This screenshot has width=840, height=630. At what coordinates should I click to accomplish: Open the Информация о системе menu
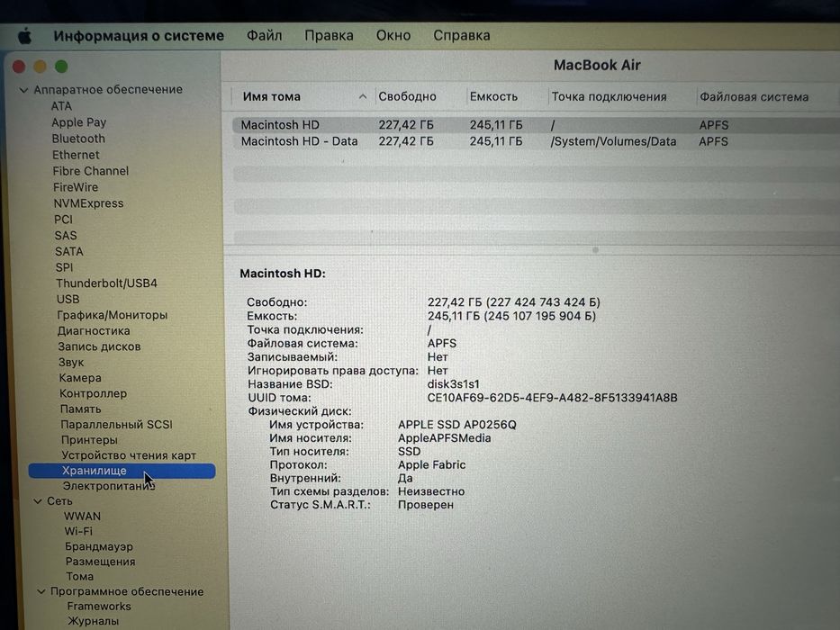pyautogui.click(x=139, y=36)
